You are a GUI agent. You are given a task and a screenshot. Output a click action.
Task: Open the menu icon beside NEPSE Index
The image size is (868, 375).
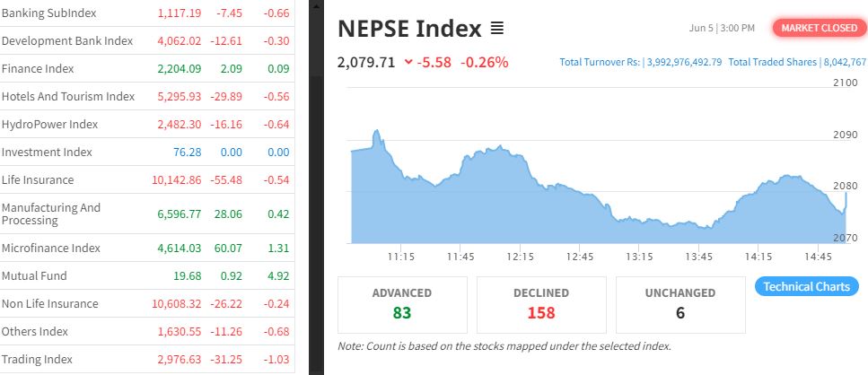click(x=497, y=29)
